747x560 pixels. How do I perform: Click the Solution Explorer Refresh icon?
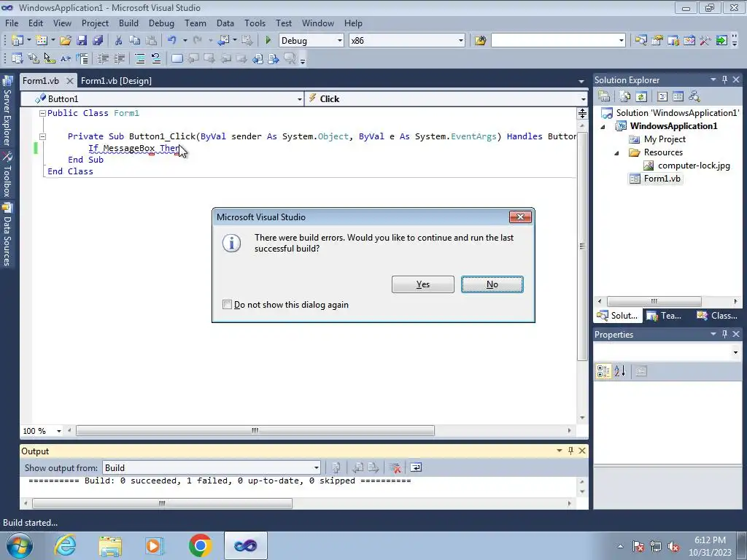(641, 97)
